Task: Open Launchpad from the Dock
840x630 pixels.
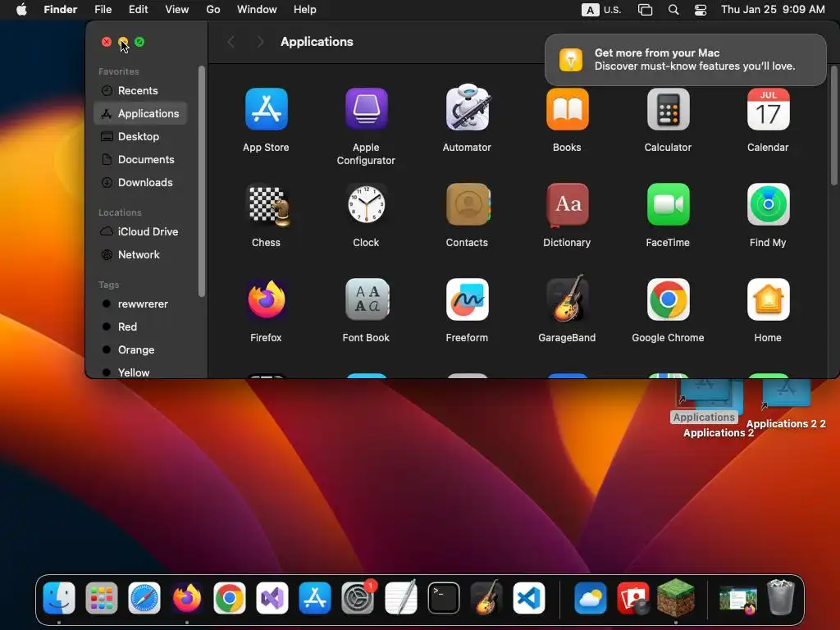Action: pyautogui.click(x=102, y=598)
